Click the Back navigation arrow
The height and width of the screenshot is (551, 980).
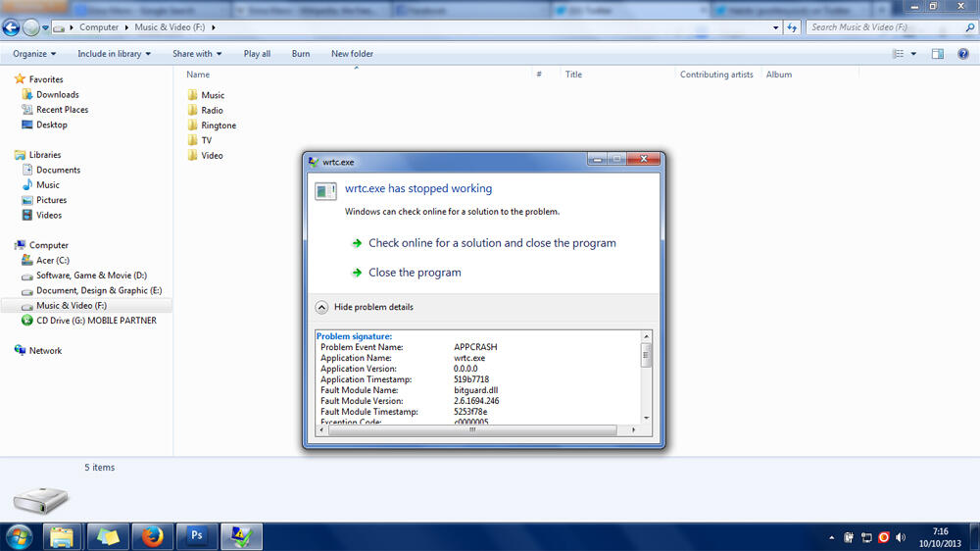11,27
